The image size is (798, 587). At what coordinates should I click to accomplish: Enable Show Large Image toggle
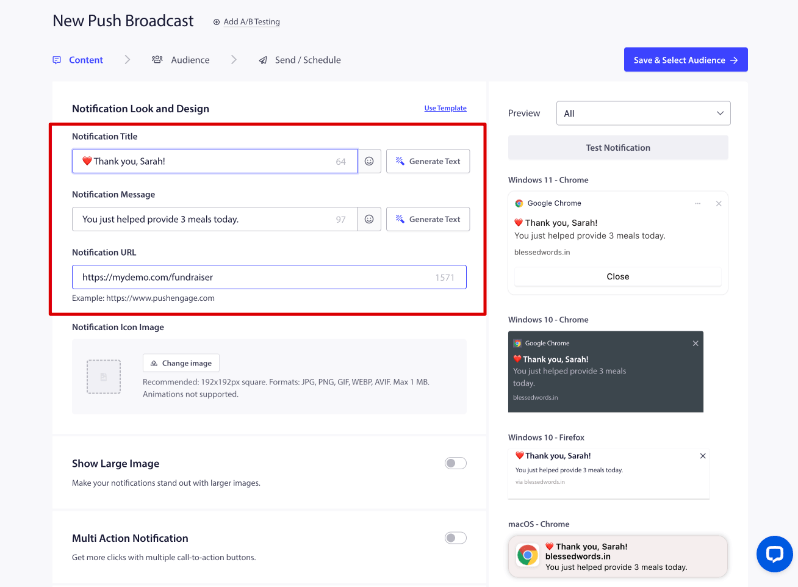[455, 463]
